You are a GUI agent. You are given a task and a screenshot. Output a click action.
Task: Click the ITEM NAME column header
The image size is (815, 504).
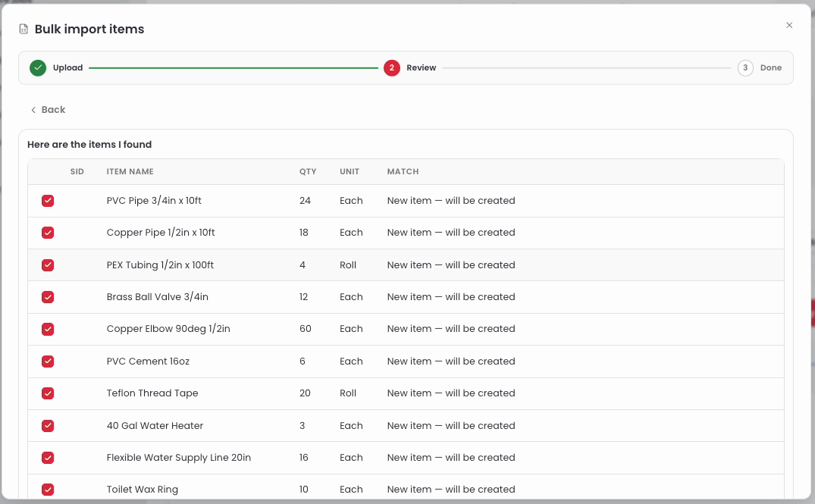[x=130, y=171]
